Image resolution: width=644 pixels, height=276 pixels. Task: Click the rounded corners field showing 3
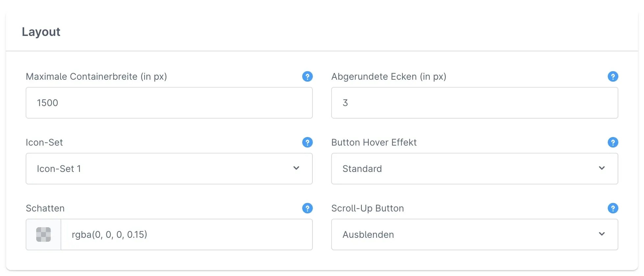[x=474, y=103]
